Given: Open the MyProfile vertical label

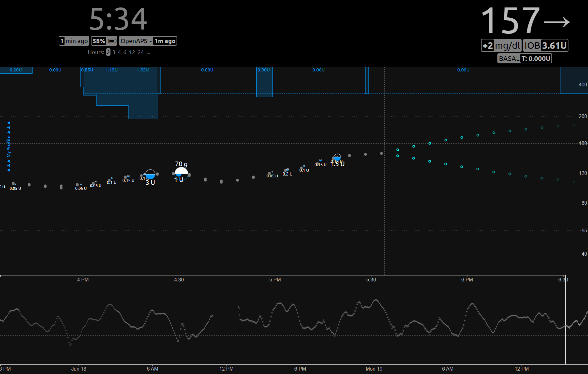Looking at the screenshot, I should pyautogui.click(x=9, y=146).
